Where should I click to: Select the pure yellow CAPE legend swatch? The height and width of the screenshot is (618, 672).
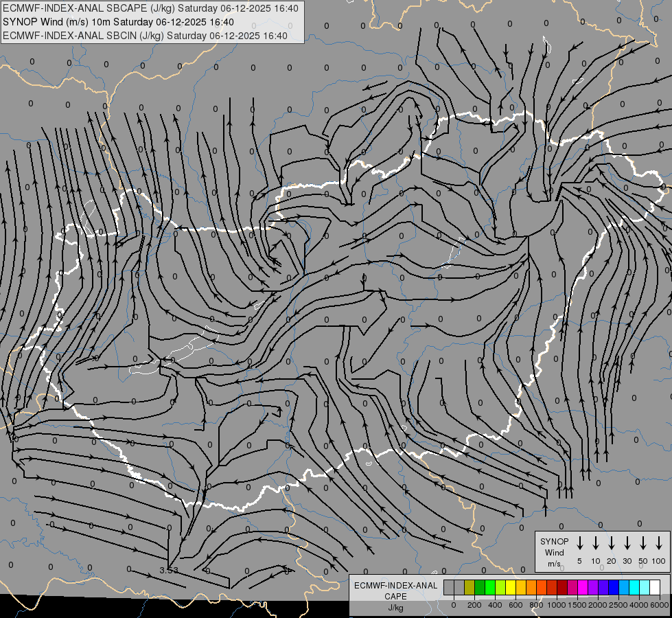tap(511, 587)
